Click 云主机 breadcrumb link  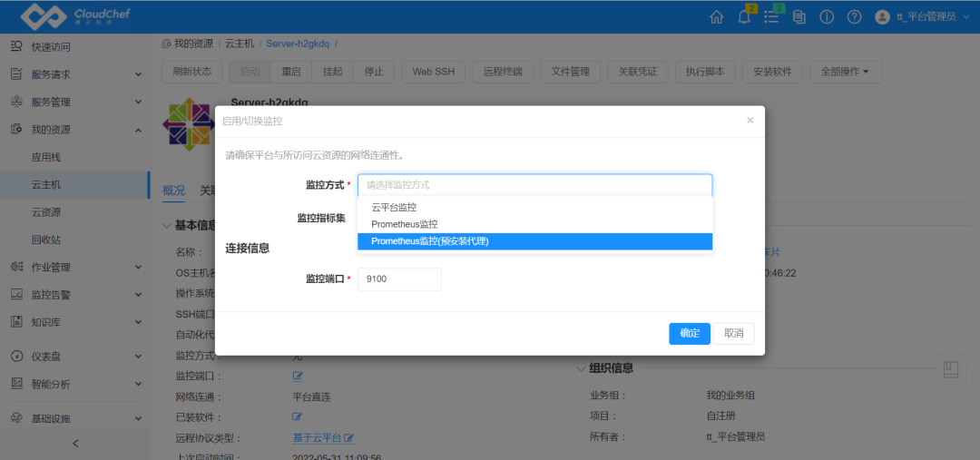pos(240,44)
